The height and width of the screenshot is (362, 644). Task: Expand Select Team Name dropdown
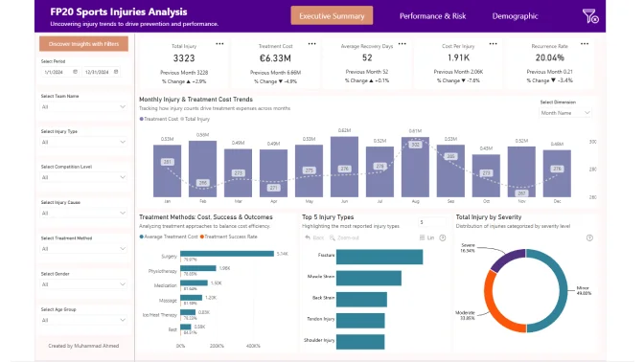pyautogui.click(x=83, y=106)
